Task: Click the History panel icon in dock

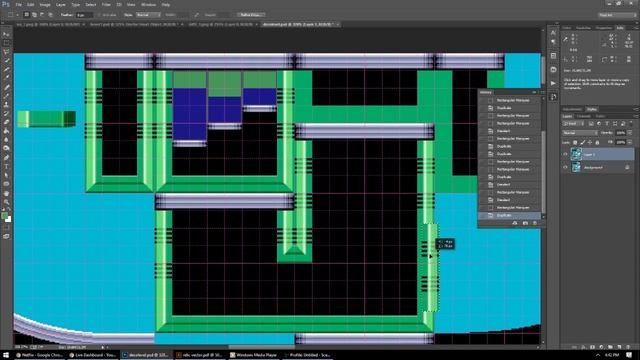Action: click(x=553, y=97)
